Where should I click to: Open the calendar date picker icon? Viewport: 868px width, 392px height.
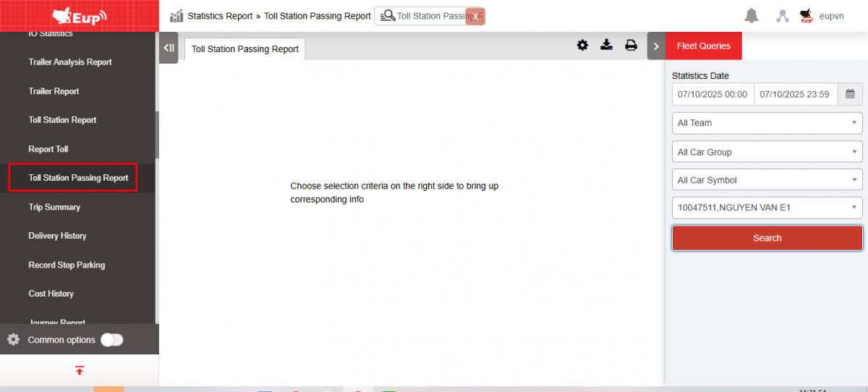coord(850,94)
